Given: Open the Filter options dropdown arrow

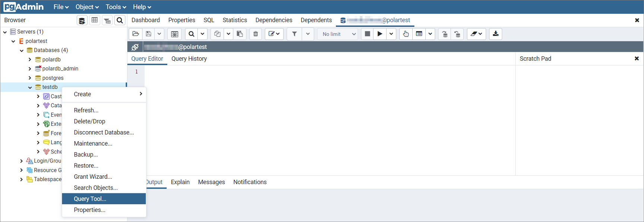Looking at the screenshot, I should [x=308, y=34].
